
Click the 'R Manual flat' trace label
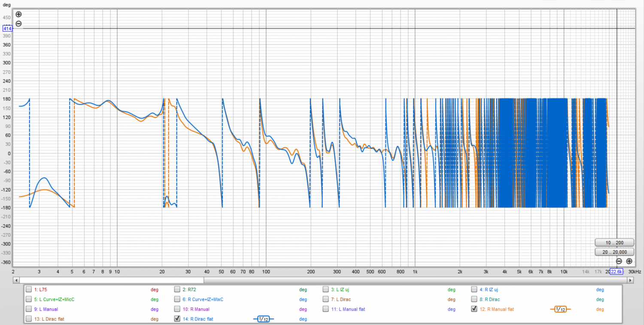click(497, 309)
